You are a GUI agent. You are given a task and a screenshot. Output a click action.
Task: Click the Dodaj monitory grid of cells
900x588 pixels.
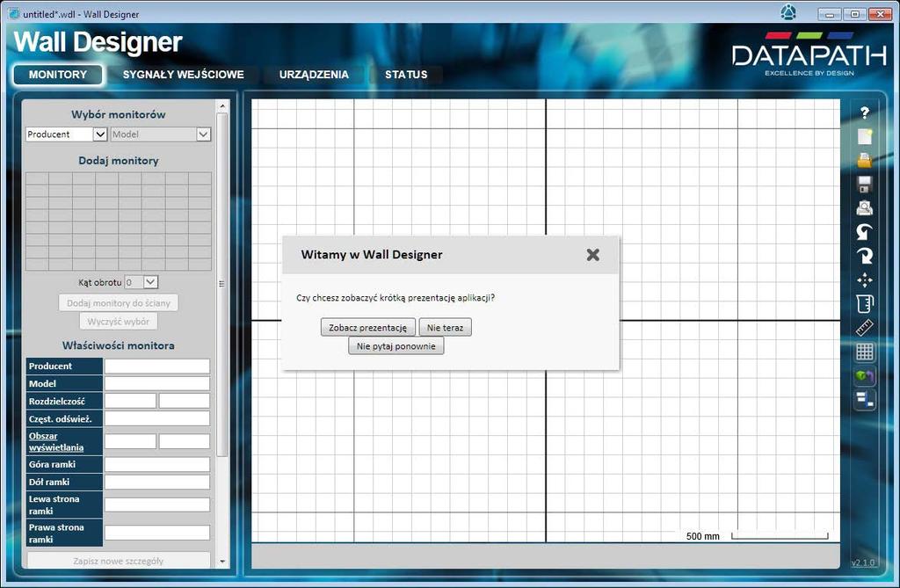(119, 221)
